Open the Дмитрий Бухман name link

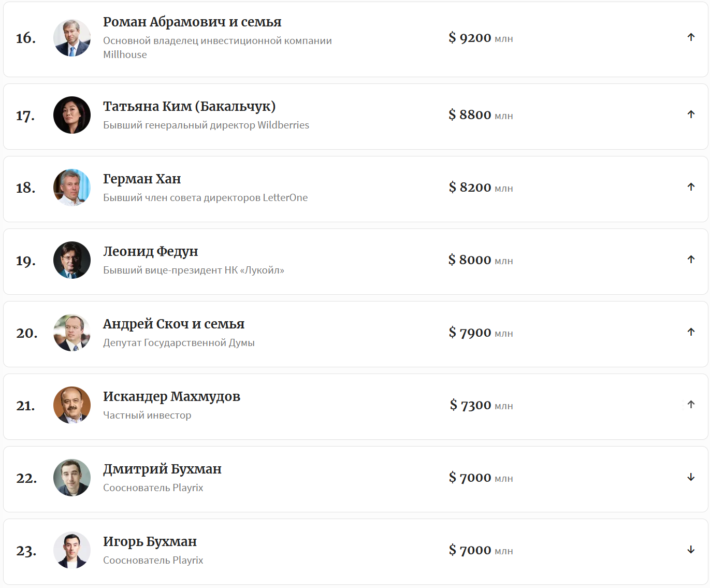pos(162,469)
